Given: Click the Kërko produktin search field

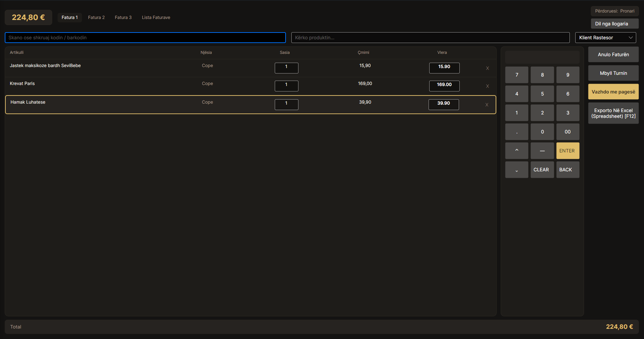Looking at the screenshot, I should (430, 38).
